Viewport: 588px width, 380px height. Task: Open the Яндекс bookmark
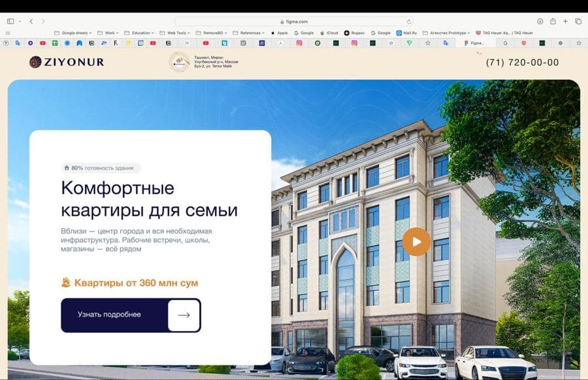pos(354,33)
